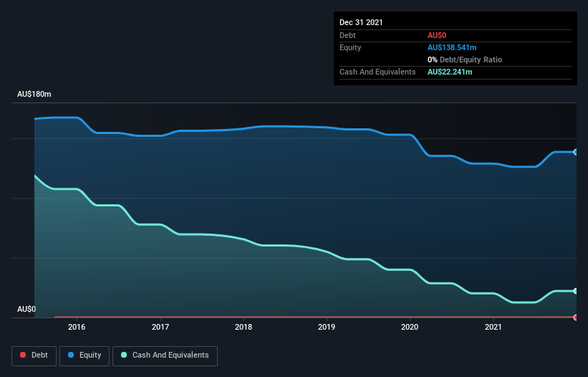Click the AU$0 y-axis label
The height and width of the screenshot is (377, 588).
point(26,309)
